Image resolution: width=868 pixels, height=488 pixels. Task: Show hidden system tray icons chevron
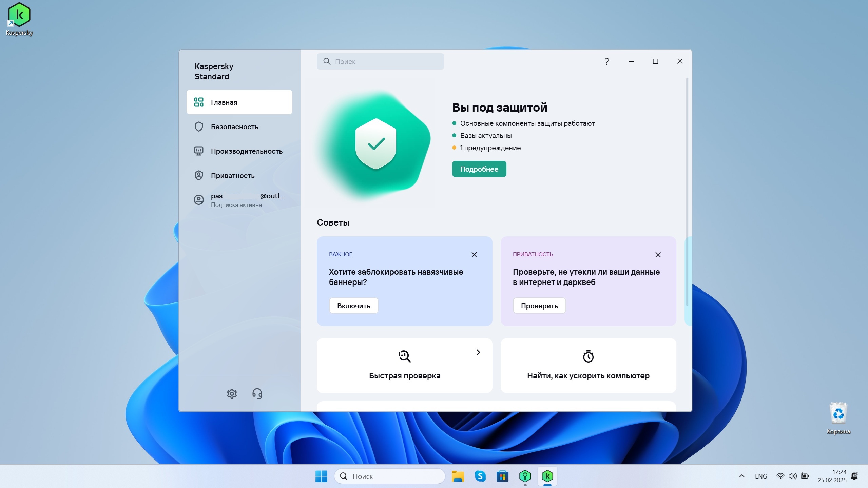pos(741,476)
